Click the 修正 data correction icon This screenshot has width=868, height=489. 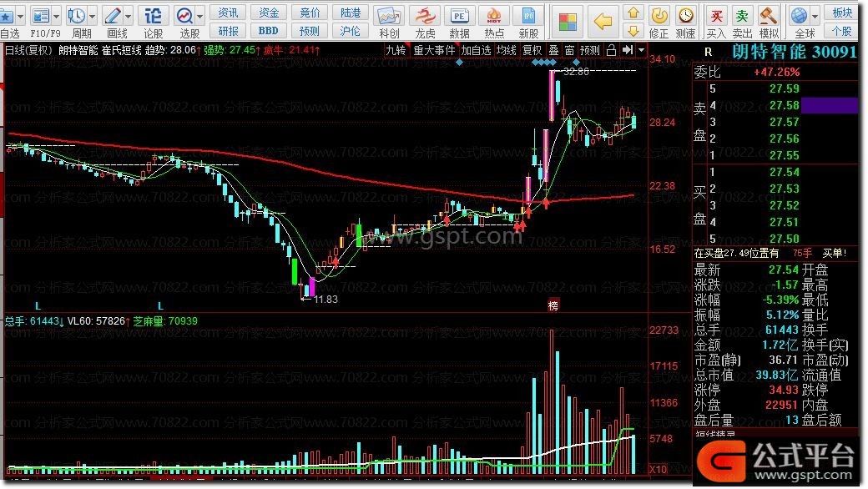659,16
